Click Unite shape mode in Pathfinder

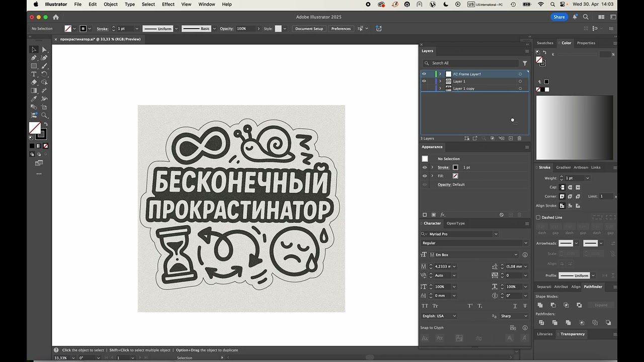(x=540, y=305)
